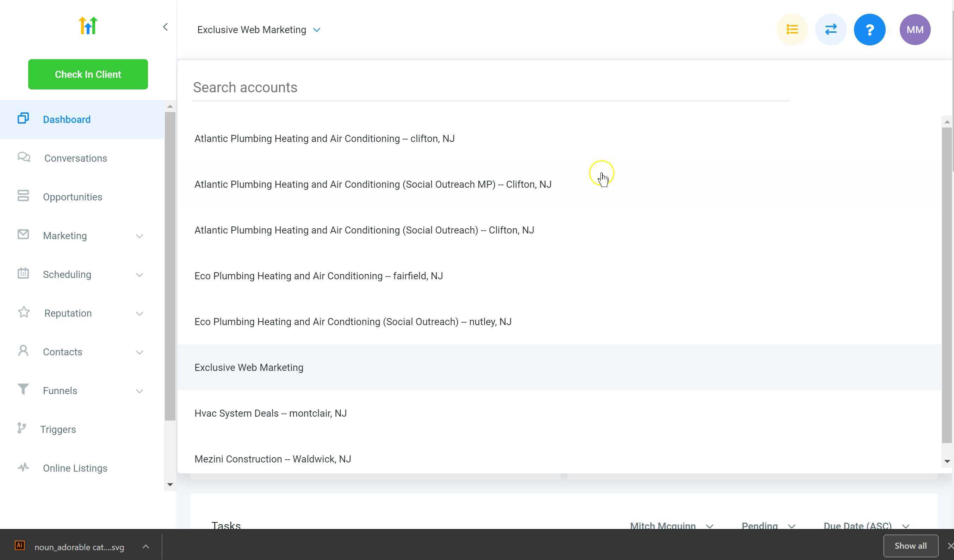Viewport: 954px width, 560px height.
Task: Go to Opportunities in sidebar
Action: (x=72, y=197)
